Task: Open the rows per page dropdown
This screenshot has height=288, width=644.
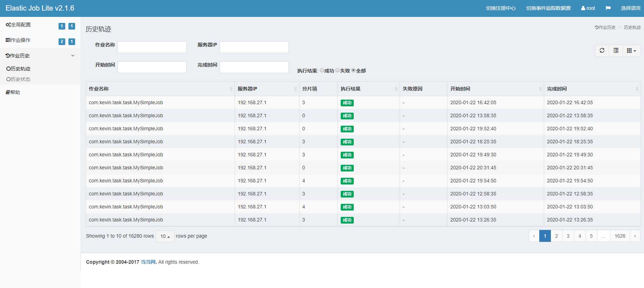Action: tap(165, 236)
